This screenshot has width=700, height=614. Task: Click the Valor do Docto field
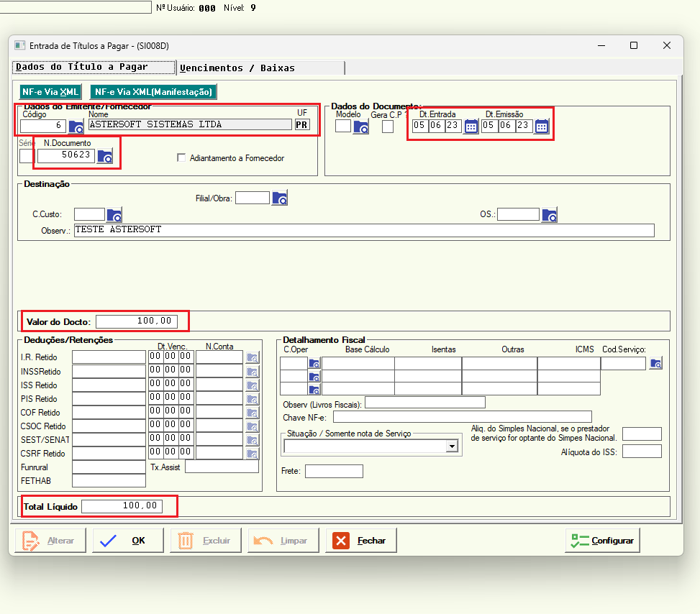pyautogui.click(x=137, y=321)
